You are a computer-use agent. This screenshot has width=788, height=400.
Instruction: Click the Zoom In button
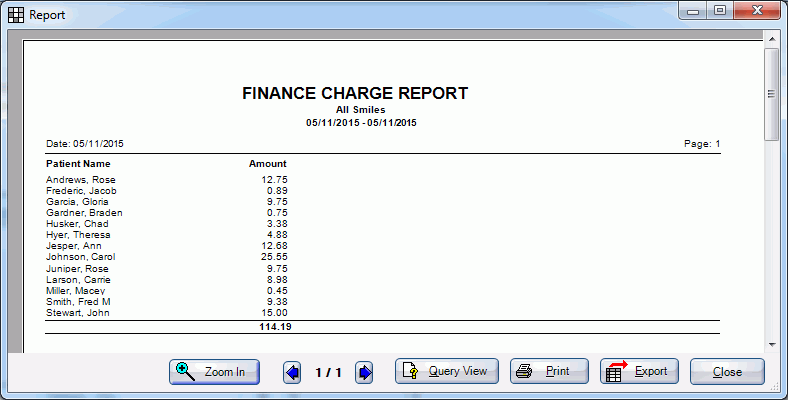click(x=214, y=372)
